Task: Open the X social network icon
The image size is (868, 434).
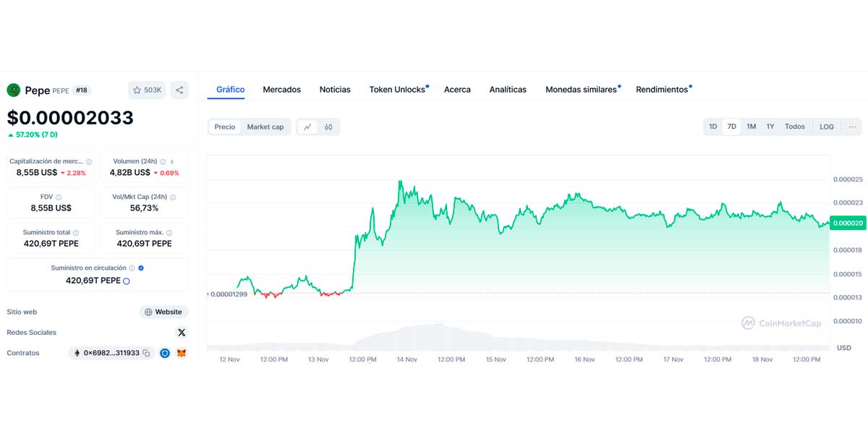Action: pyautogui.click(x=182, y=332)
